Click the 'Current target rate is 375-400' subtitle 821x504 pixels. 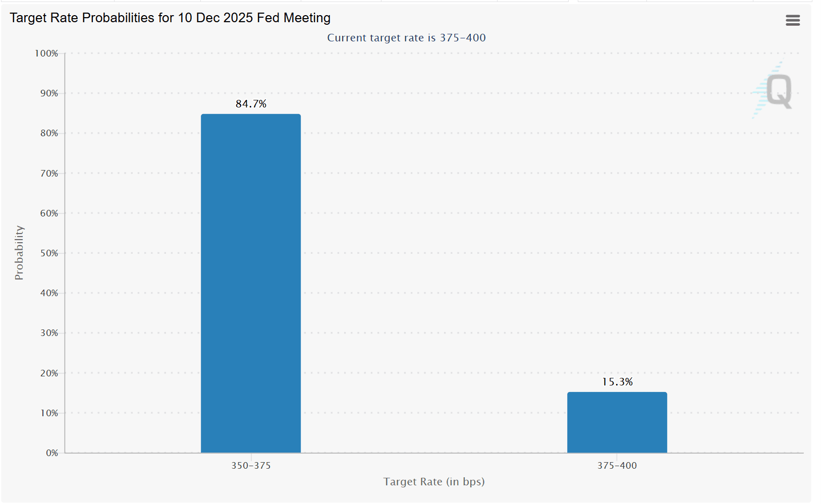(x=407, y=37)
